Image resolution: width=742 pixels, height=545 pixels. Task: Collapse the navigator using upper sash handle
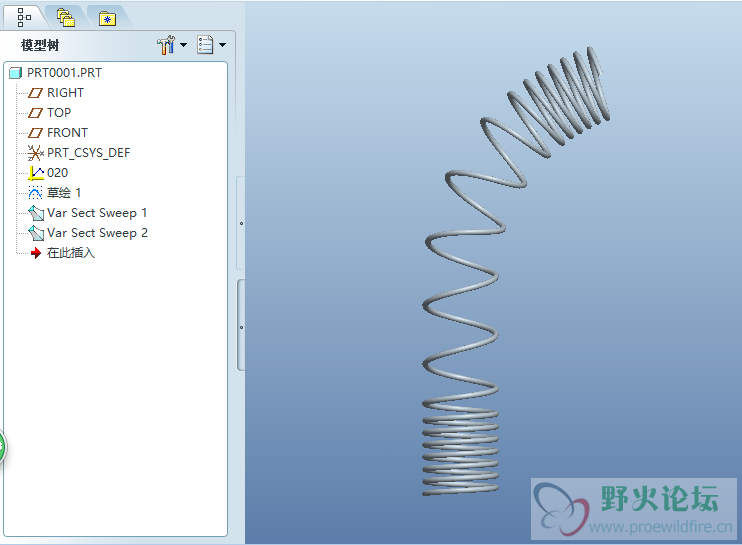tap(241, 223)
